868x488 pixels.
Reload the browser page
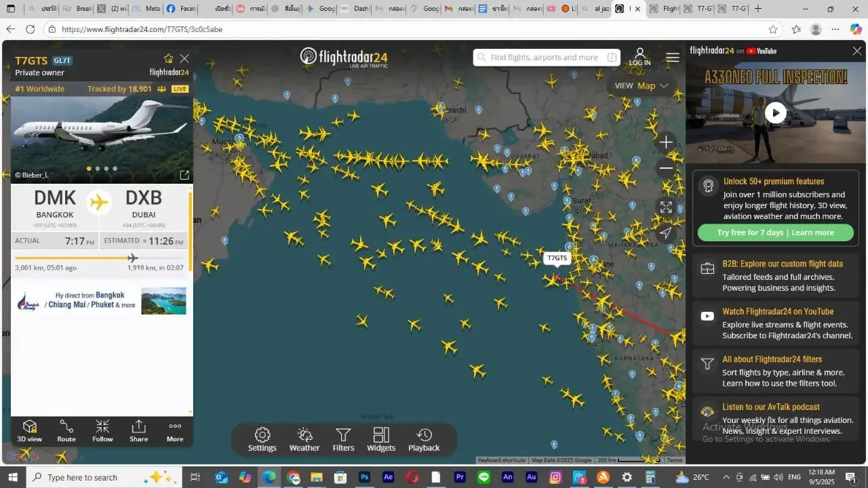point(30,29)
